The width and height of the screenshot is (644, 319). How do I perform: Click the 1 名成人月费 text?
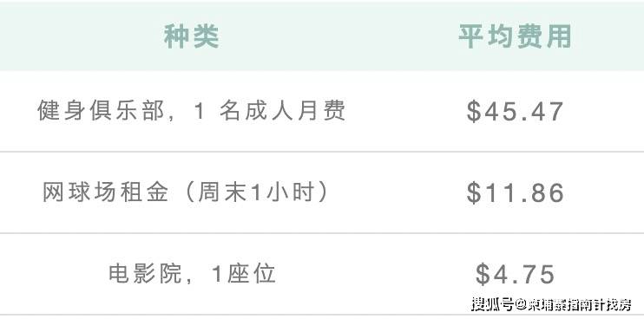pos(269,111)
